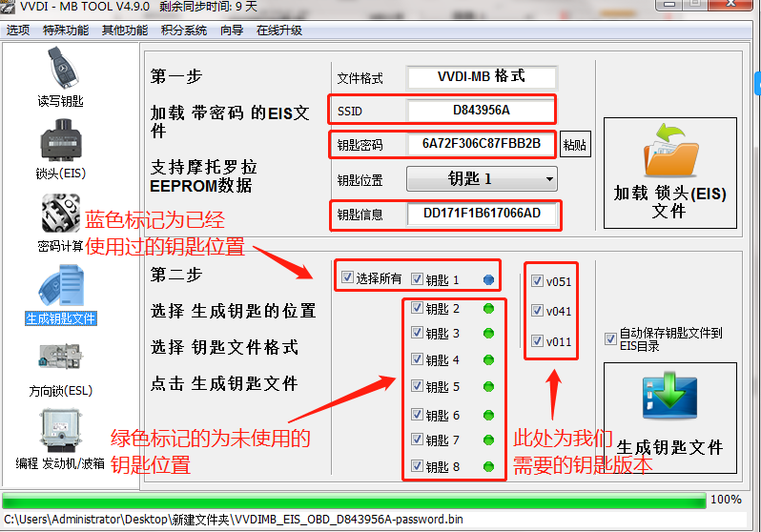Toggle the v051 version checkbox
Image resolution: width=761 pixels, height=532 pixels.
pos(537,281)
